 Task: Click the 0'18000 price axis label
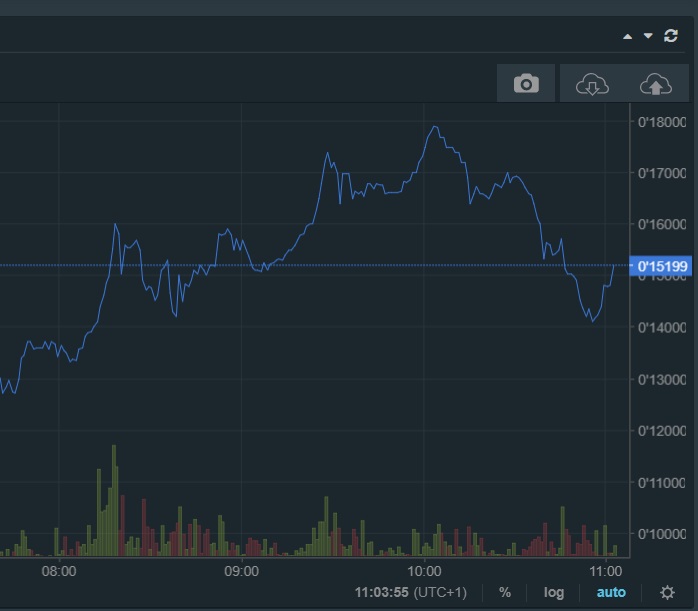[662, 123]
